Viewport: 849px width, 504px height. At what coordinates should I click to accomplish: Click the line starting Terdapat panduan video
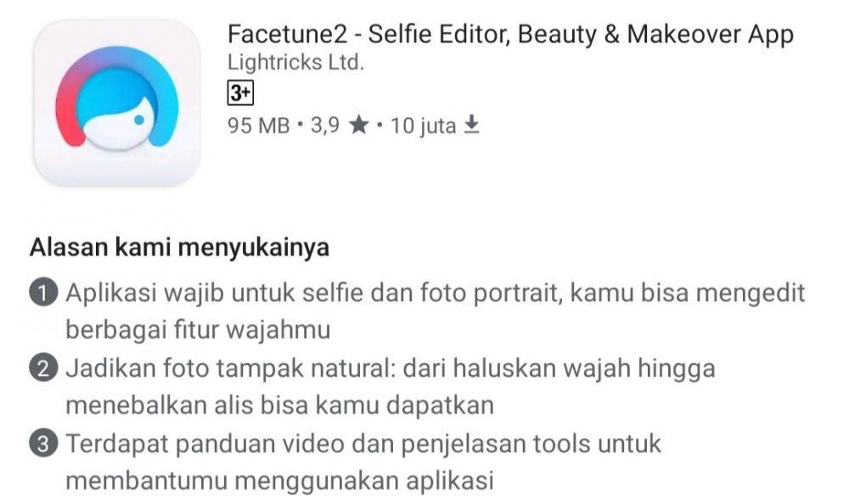(x=363, y=444)
